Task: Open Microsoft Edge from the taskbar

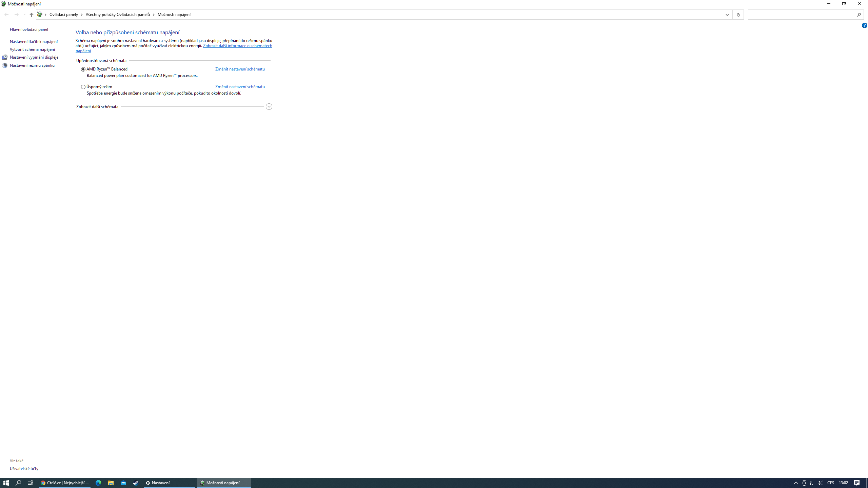Action: coord(98,483)
